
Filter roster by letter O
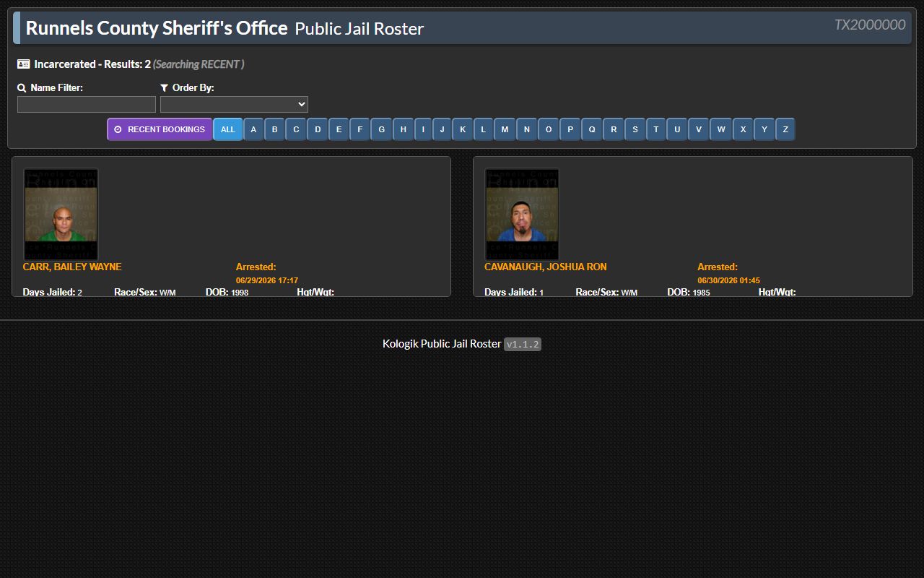[x=549, y=129]
